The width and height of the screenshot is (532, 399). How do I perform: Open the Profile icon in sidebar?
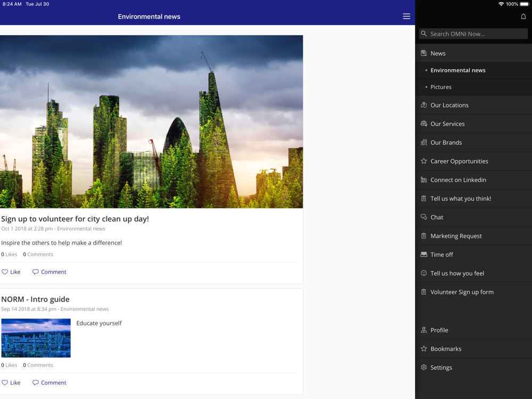click(x=424, y=330)
